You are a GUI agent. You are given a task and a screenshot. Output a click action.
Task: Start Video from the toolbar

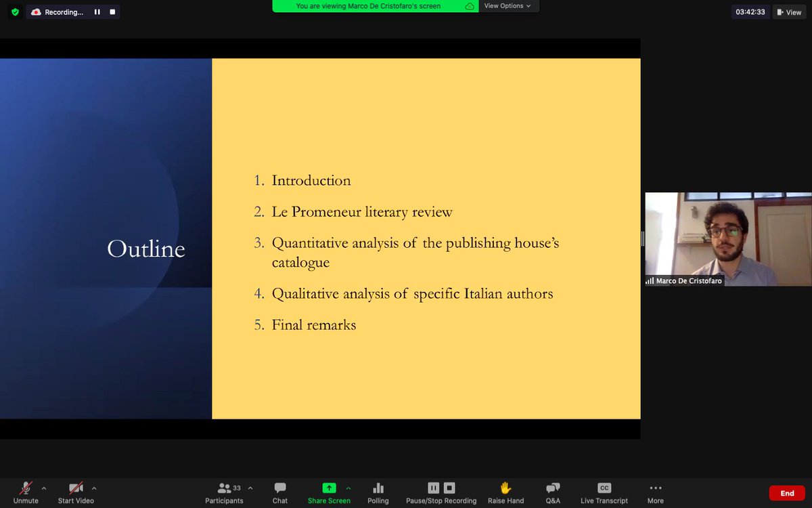tap(76, 492)
